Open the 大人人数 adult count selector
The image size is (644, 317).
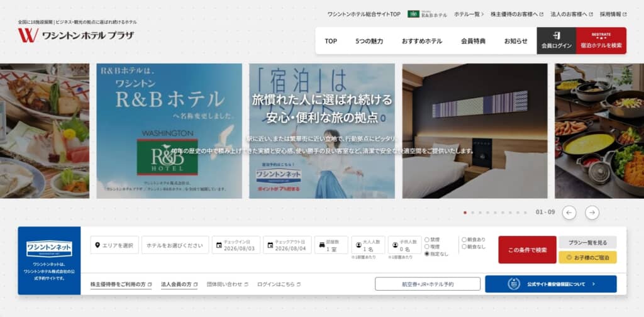pyautogui.click(x=368, y=245)
